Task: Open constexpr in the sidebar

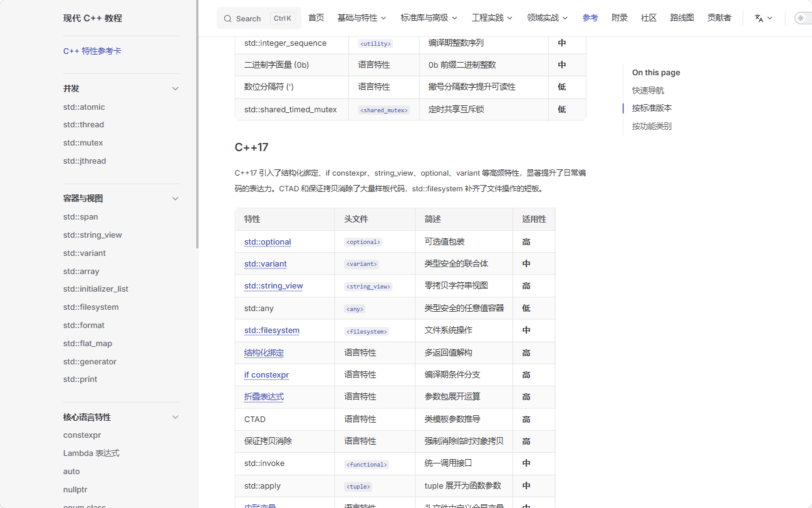Action: (x=82, y=435)
